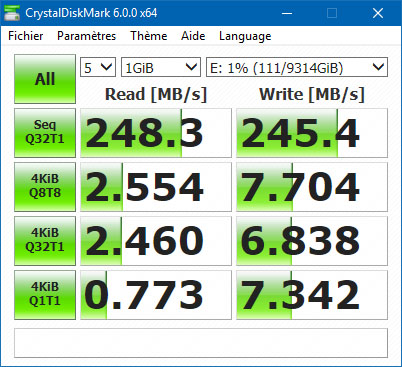Run the 4KiB Q32T1 benchmark
402x367 pixels.
click(x=45, y=241)
